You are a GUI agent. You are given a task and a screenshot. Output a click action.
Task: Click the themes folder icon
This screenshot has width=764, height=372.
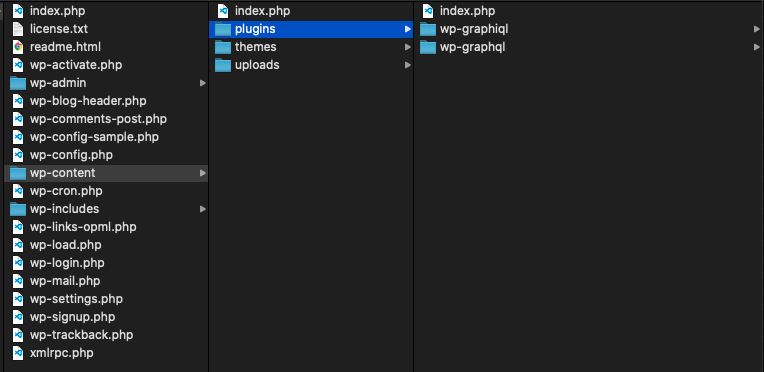(x=223, y=47)
